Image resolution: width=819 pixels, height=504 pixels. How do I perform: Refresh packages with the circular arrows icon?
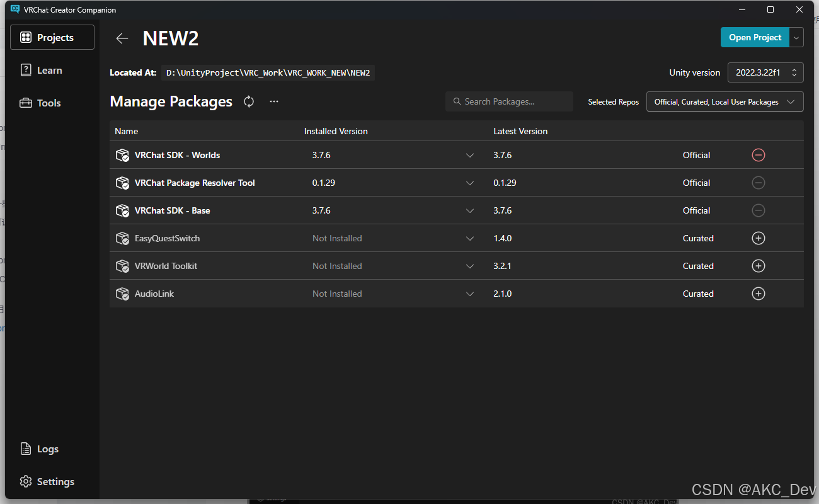click(x=249, y=101)
